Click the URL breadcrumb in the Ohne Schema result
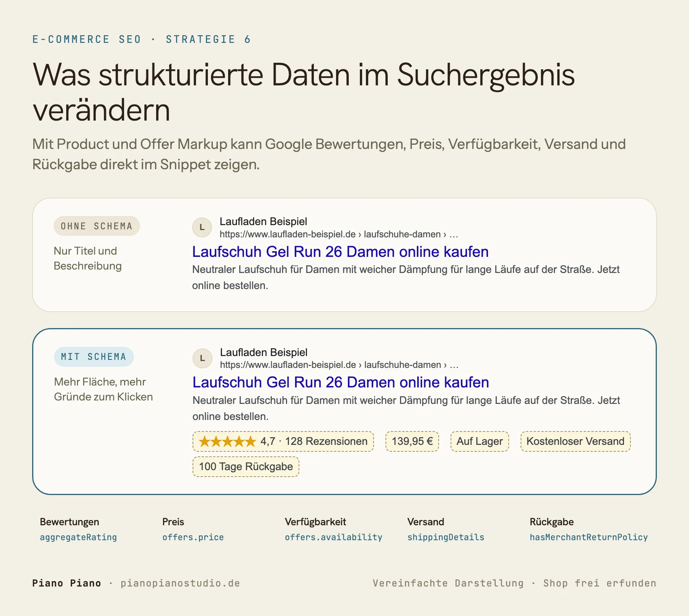689x616 pixels. pos(339,234)
